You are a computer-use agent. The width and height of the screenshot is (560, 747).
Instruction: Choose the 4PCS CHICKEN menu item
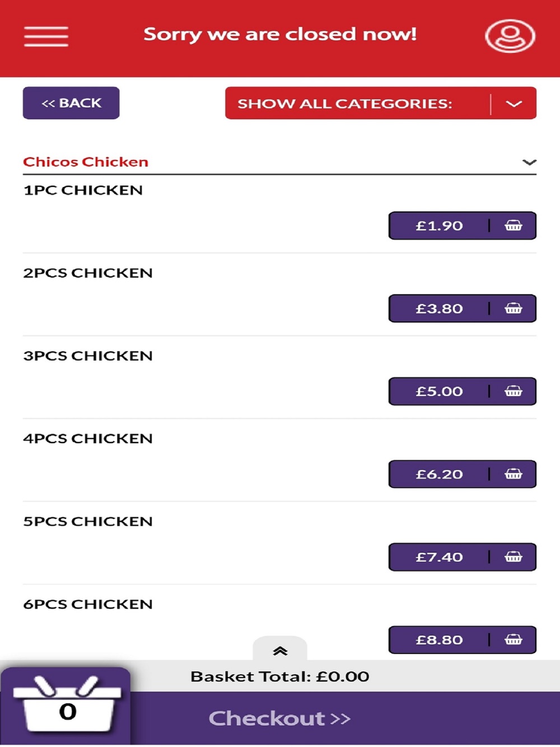coord(88,438)
